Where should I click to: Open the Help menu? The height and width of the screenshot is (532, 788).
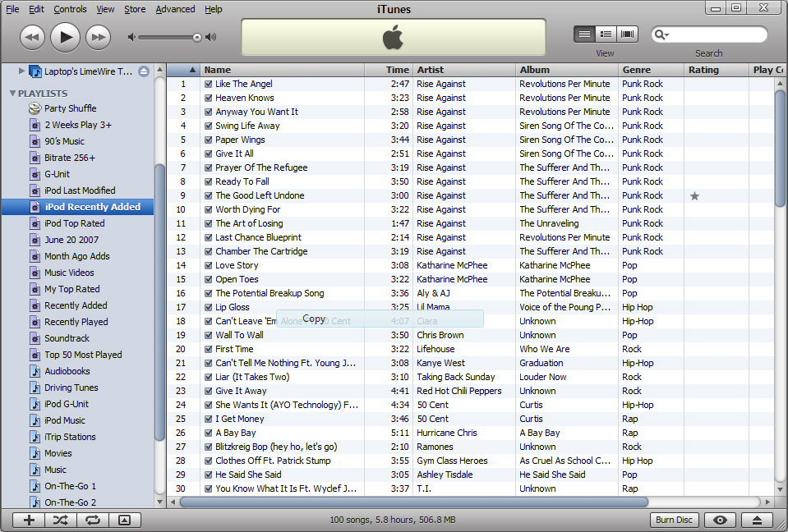(213, 9)
